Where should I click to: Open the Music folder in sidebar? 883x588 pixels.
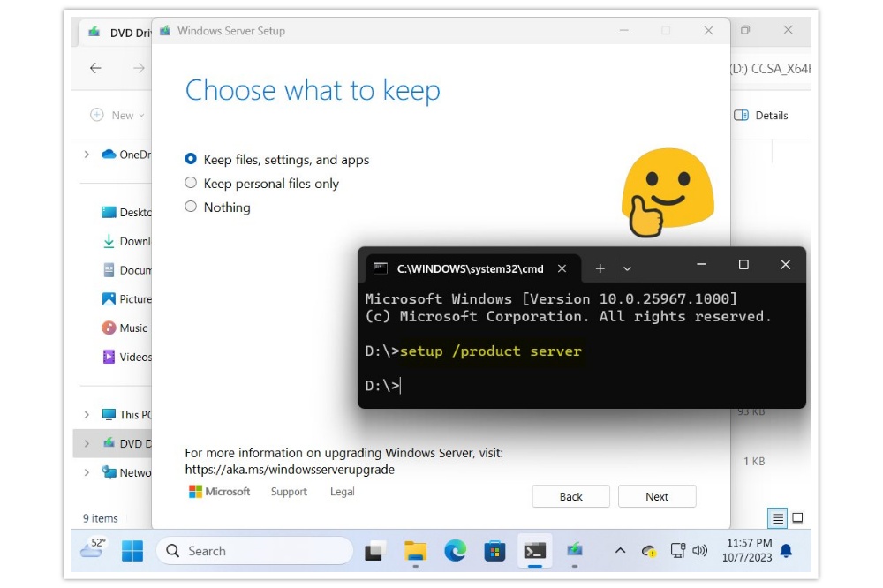(x=125, y=328)
